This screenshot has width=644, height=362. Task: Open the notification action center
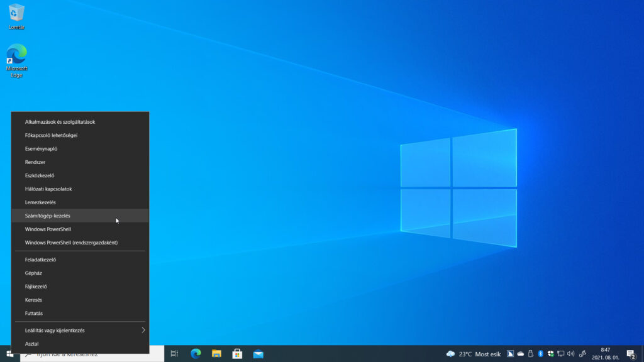point(631,354)
